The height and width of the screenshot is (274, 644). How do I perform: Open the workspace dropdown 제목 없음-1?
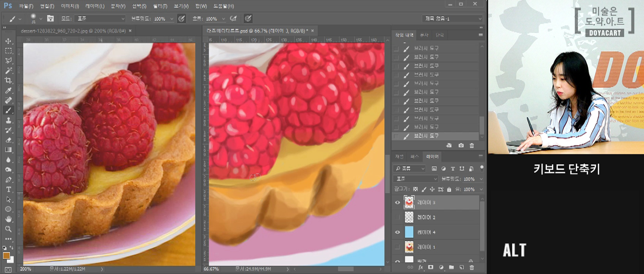453,18
